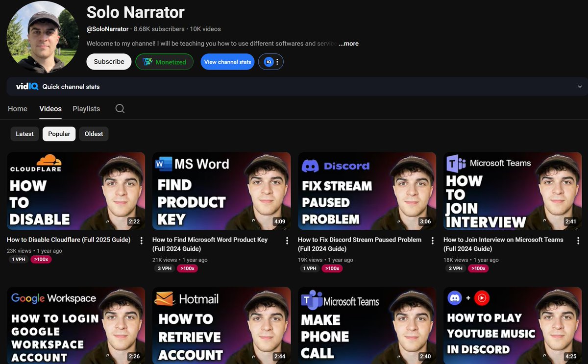Click >100x badge under Teams Interview video
Screen dimensions: 588x364
[478, 268]
